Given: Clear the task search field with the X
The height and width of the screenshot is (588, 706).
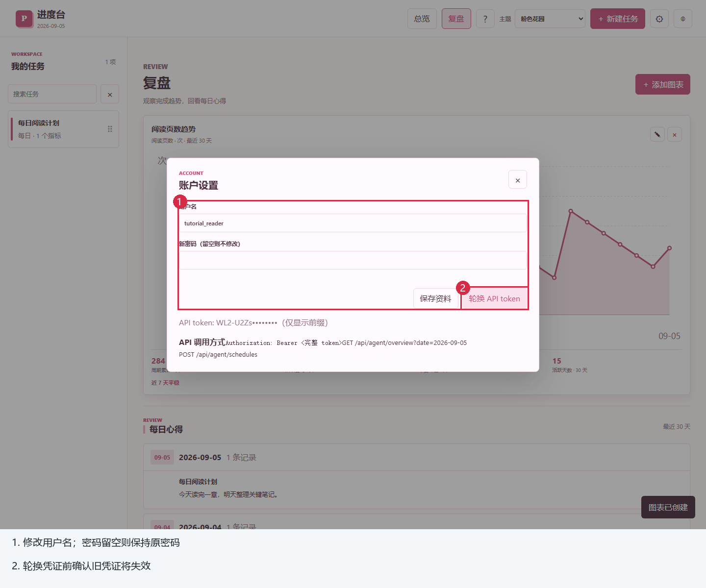Looking at the screenshot, I should pos(110,94).
